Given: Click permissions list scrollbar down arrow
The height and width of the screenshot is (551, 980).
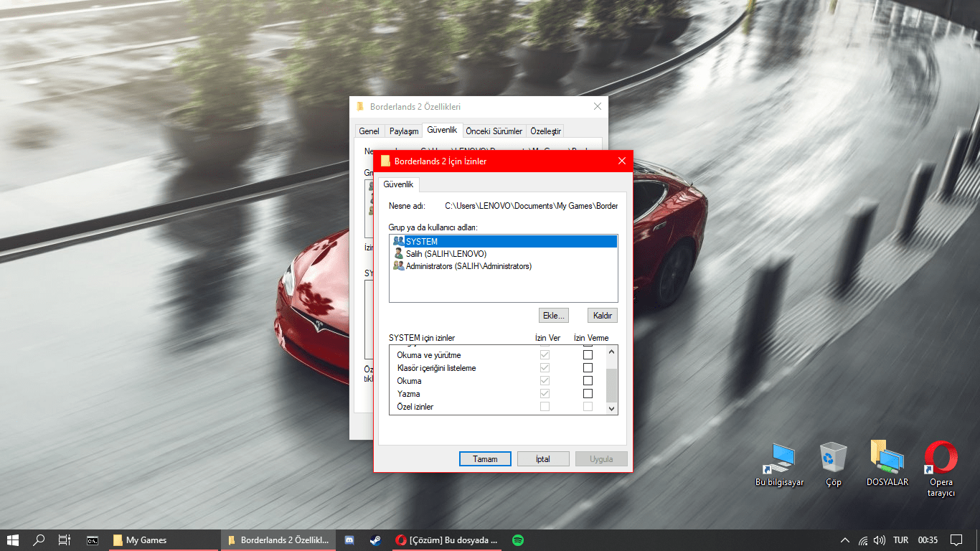Looking at the screenshot, I should click(x=611, y=408).
